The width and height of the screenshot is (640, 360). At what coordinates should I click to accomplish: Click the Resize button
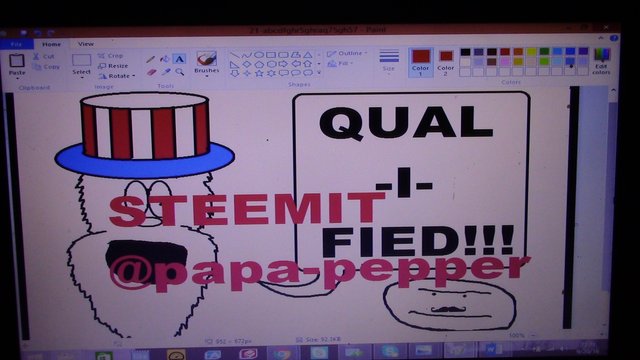113,66
